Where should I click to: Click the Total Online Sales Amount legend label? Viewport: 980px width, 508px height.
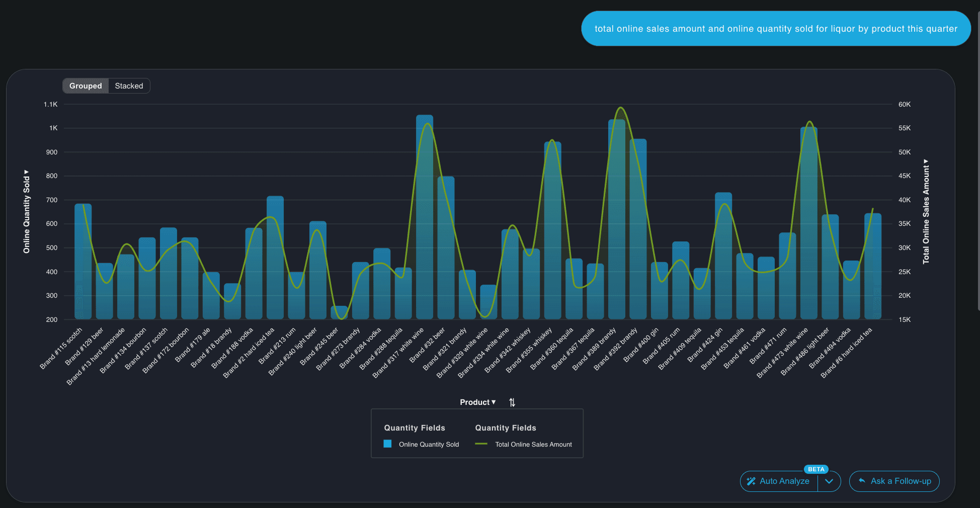[533, 445]
